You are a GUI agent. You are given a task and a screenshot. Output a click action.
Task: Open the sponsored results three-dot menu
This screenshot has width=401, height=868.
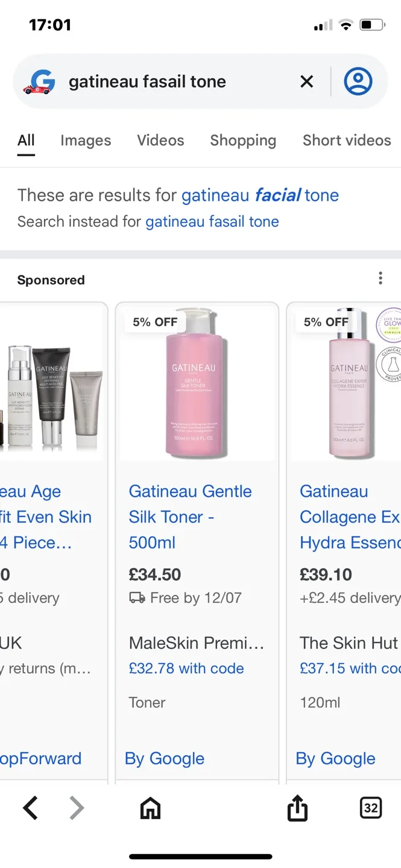(380, 278)
